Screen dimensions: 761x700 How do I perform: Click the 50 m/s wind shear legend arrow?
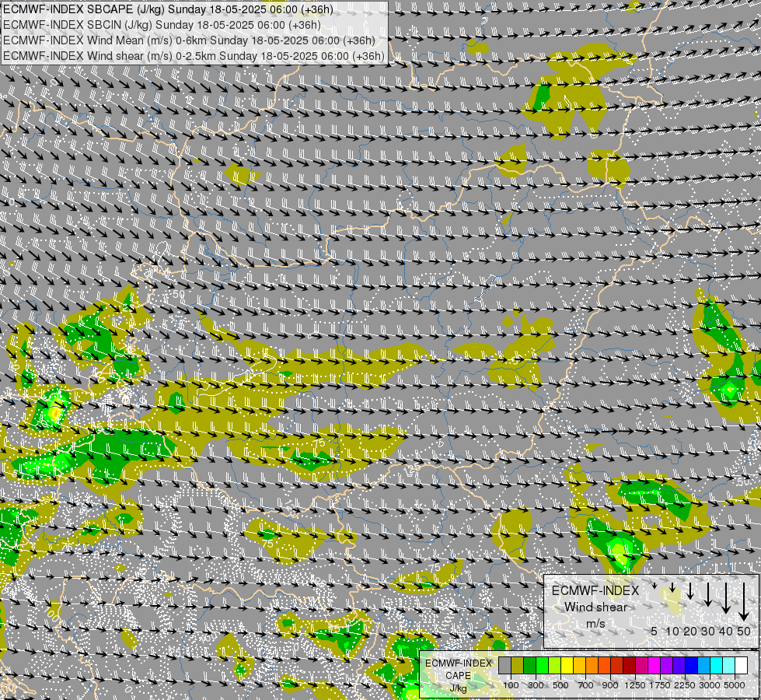(744, 602)
